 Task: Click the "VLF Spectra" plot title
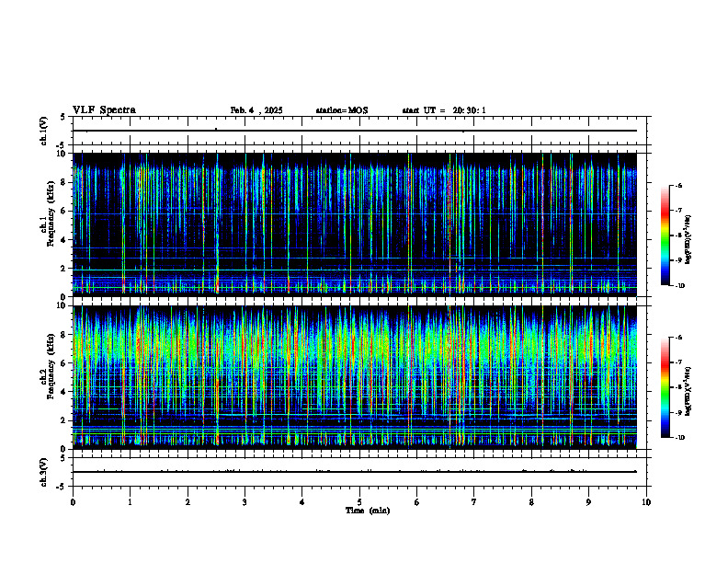(104, 110)
